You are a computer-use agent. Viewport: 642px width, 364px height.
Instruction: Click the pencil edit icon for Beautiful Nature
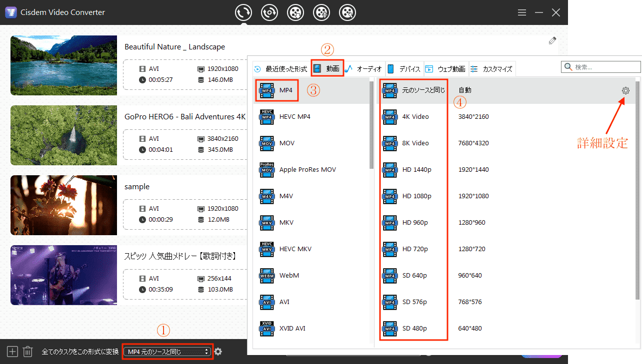[x=552, y=40]
